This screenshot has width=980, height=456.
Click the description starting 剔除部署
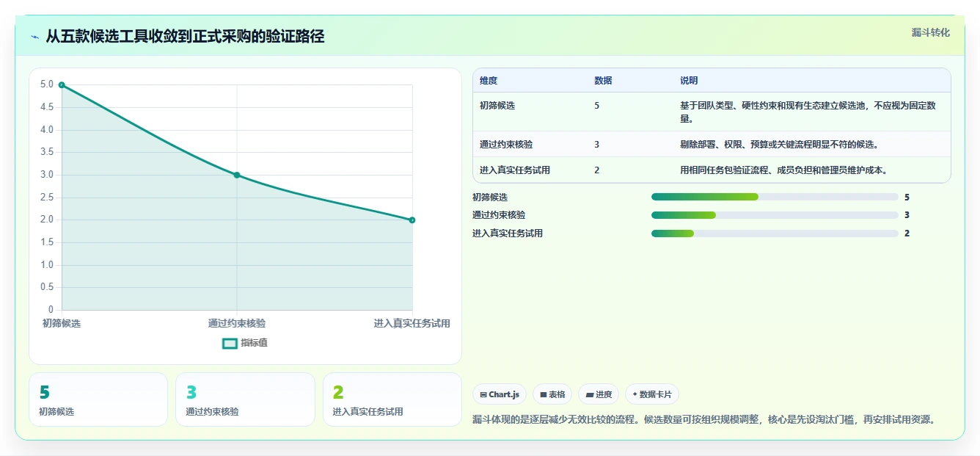[779, 145]
